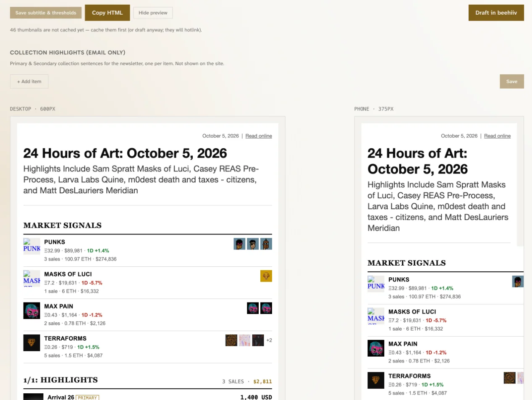
Task: Click PRIMARY badge next to Arrival 26
Action: click(x=87, y=397)
